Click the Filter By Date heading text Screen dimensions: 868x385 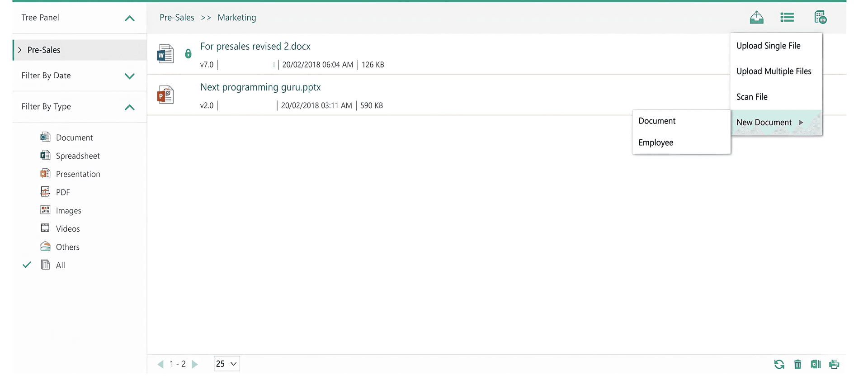(x=46, y=76)
